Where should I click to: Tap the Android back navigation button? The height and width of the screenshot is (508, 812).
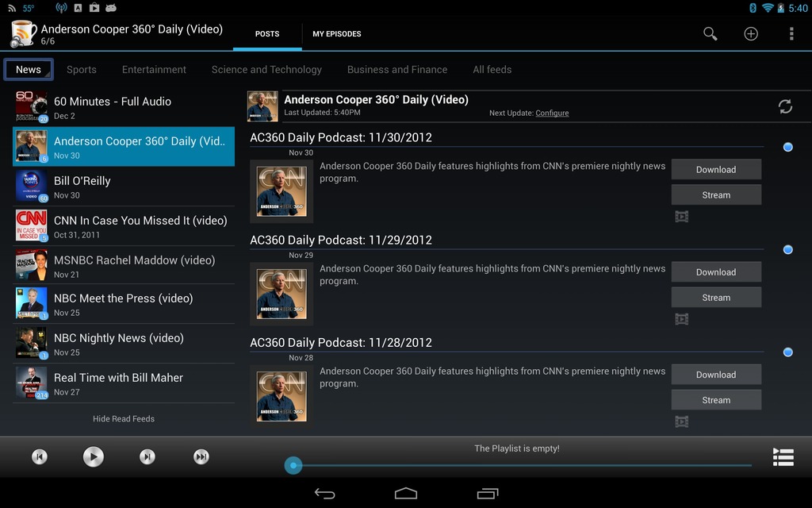tap(324, 494)
